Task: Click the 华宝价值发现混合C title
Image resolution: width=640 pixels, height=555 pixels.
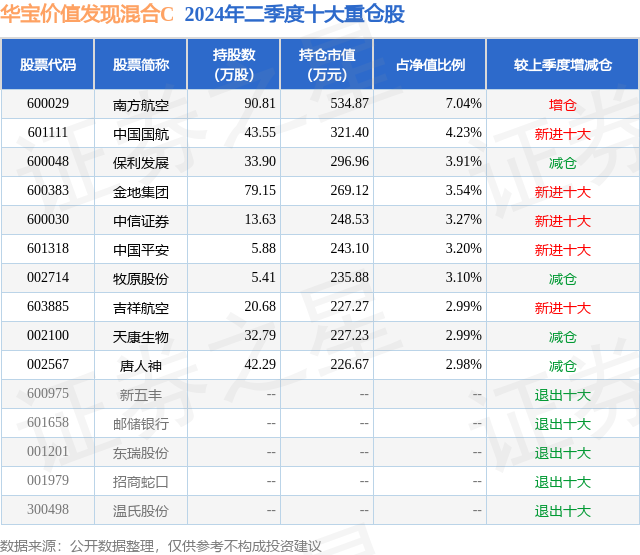Action: 87,14
